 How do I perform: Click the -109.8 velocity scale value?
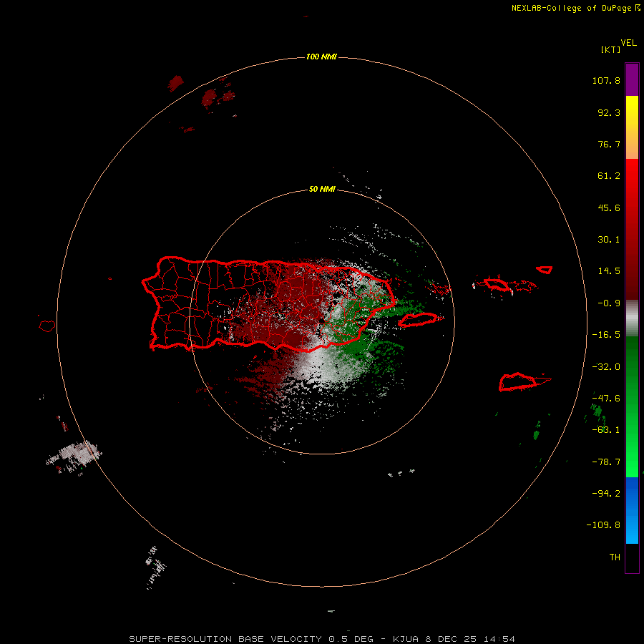pyautogui.click(x=603, y=525)
